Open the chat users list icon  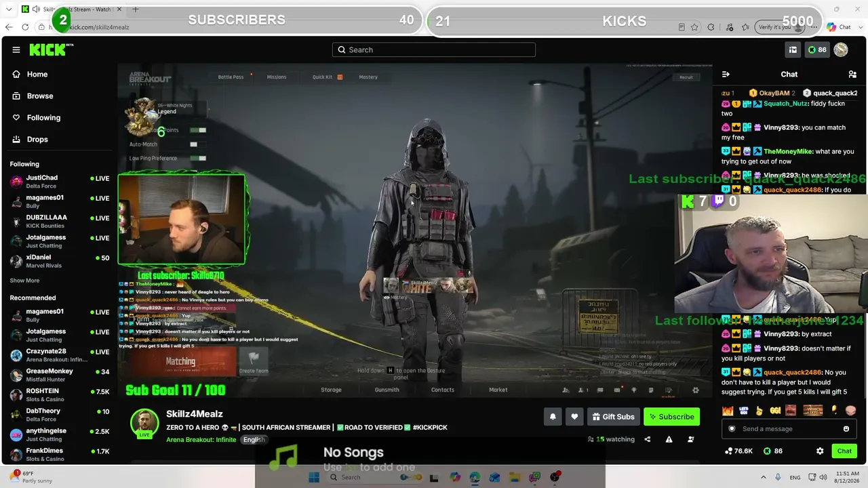852,74
